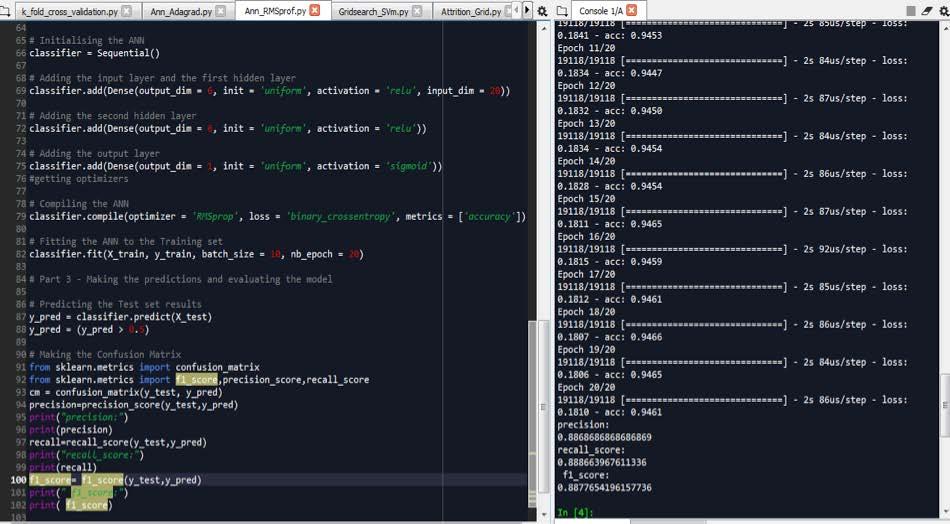Click console label 'precision:'
The image size is (950, 524).
[583, 425]
